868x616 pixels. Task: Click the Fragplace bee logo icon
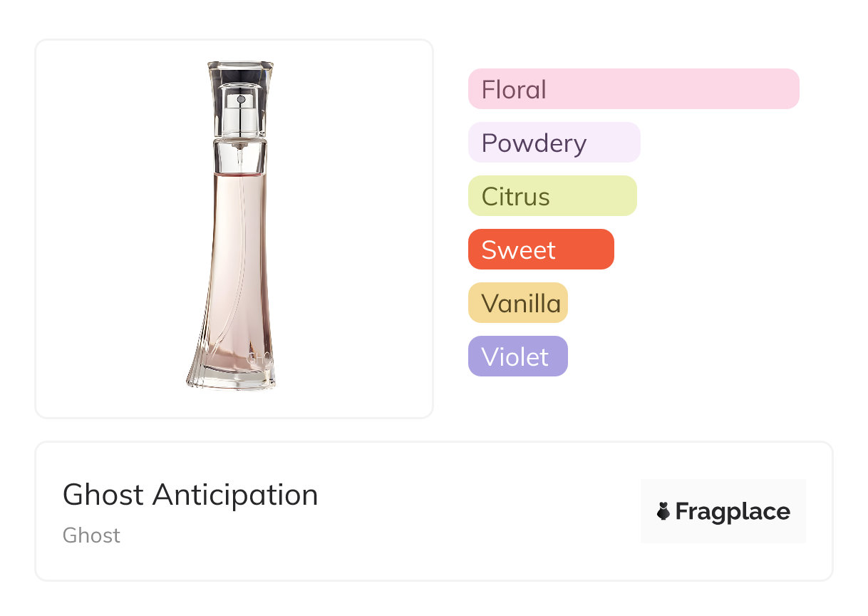pyautogui.click(x=663, y=511)
